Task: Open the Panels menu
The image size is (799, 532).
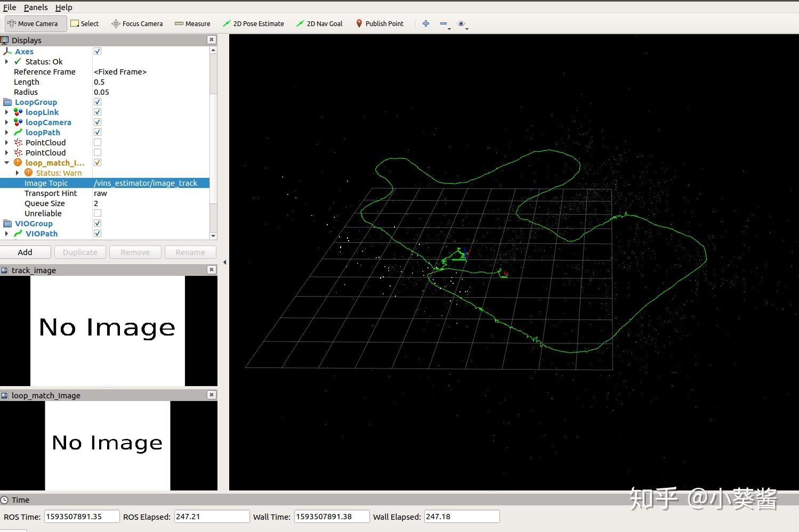Action: point(36,7)
